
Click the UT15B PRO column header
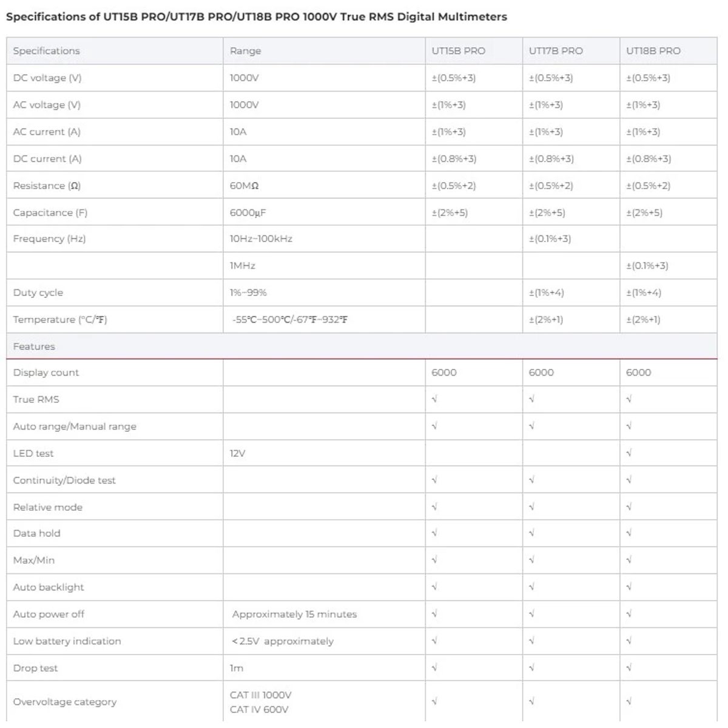pyautogui.click(x=474, y=51)
